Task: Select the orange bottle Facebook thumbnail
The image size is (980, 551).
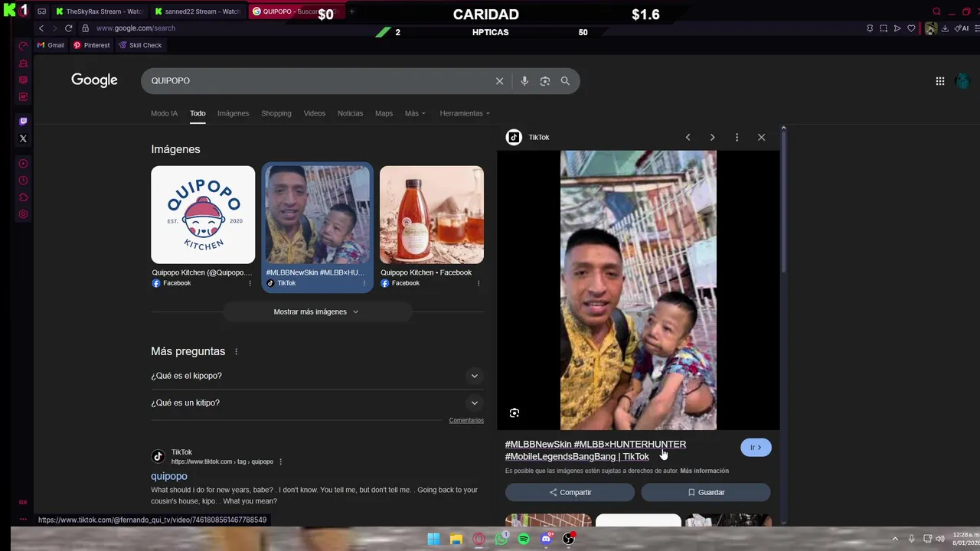Action: [432, 215]
